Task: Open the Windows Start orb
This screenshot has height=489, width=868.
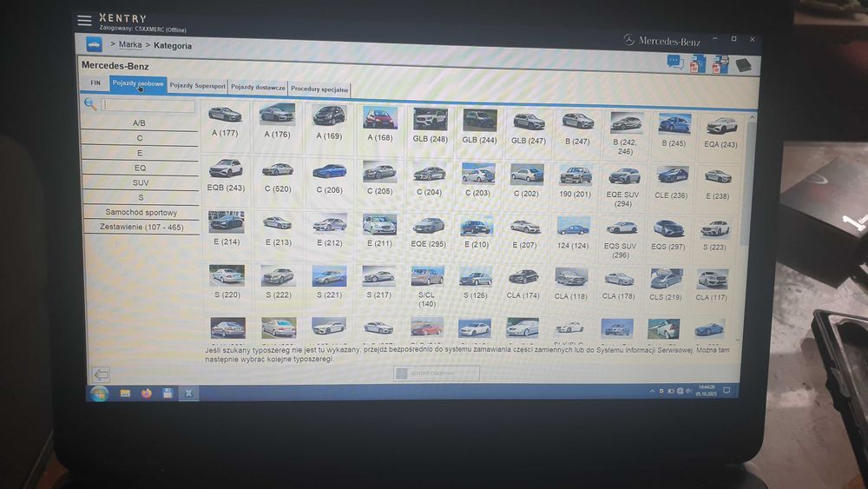Action: (100, 393)
